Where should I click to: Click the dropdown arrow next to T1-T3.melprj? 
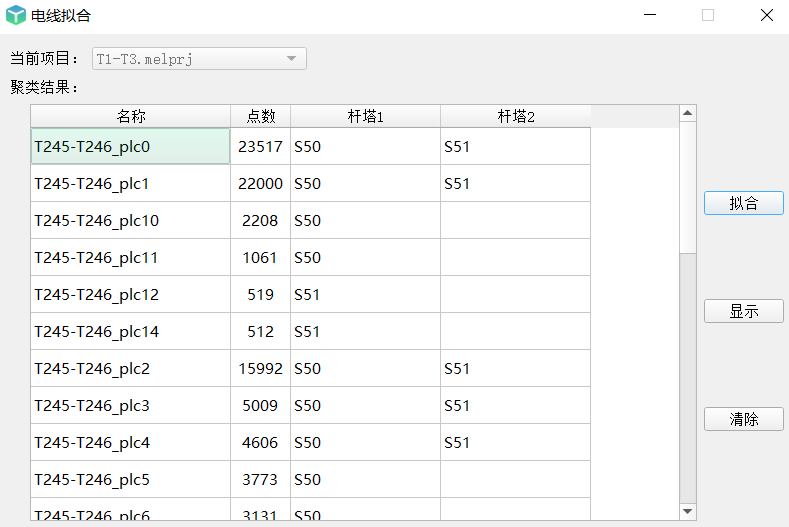291,59
